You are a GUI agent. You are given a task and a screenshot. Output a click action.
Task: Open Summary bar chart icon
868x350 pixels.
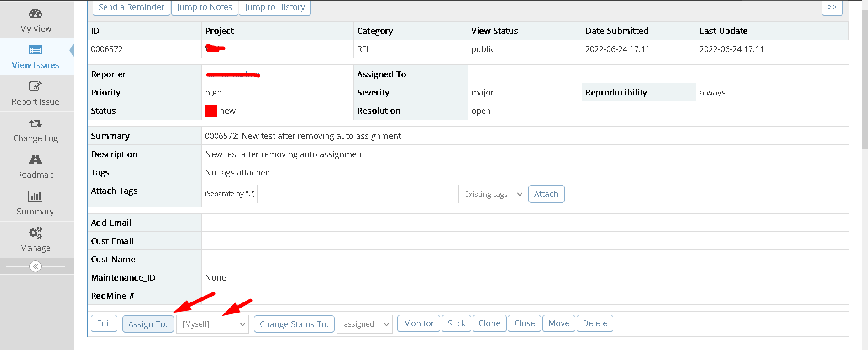(35, 196)
